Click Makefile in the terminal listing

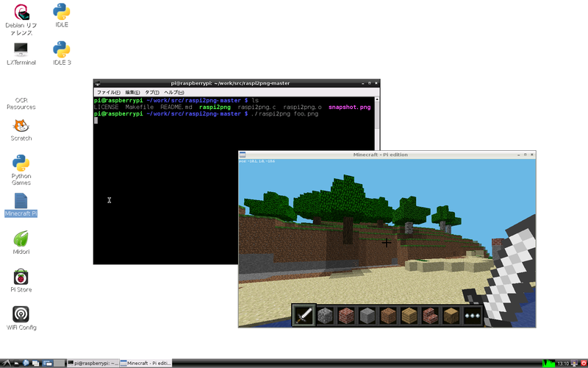tap(140, 107)
